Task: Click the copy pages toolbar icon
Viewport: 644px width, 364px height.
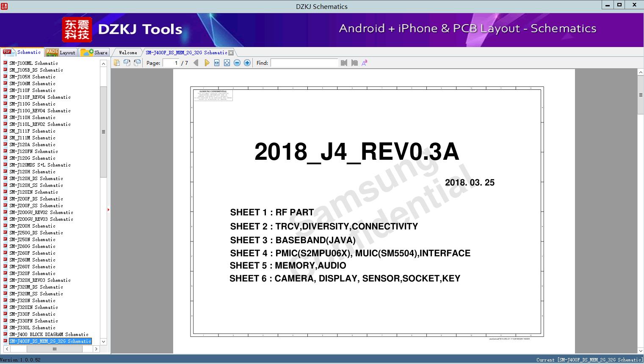Action: (117, 63)
